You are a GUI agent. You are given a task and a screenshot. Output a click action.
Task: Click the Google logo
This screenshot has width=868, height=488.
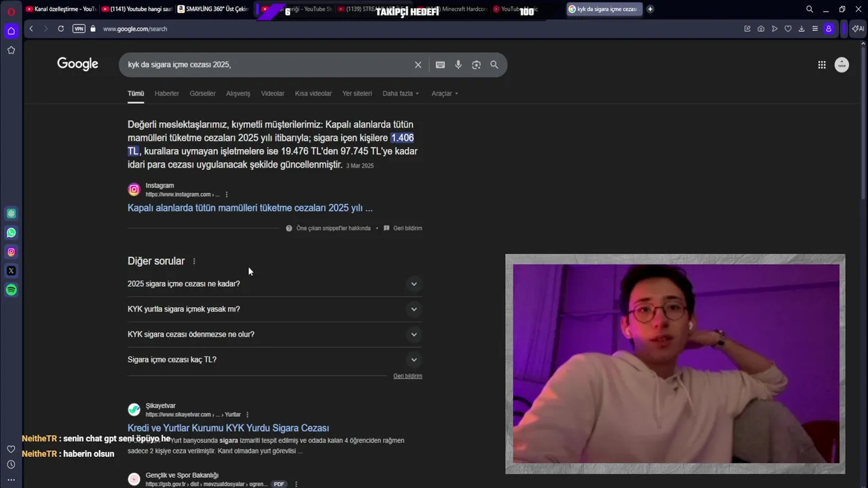point(77,64)
